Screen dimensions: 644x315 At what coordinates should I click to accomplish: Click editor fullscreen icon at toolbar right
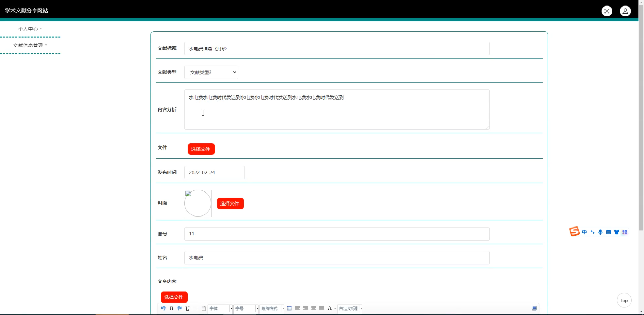[x=534, y=308]
